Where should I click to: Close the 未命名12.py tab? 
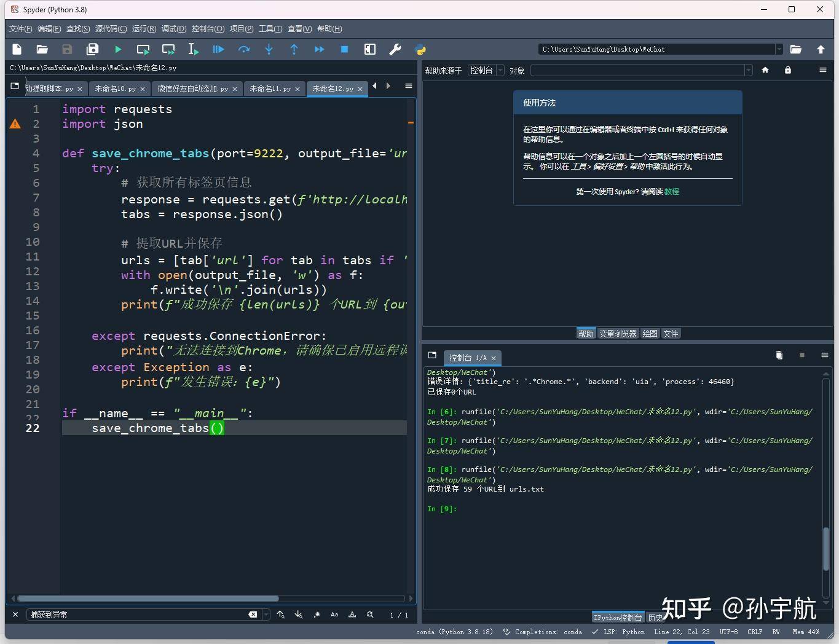(360, 89)
